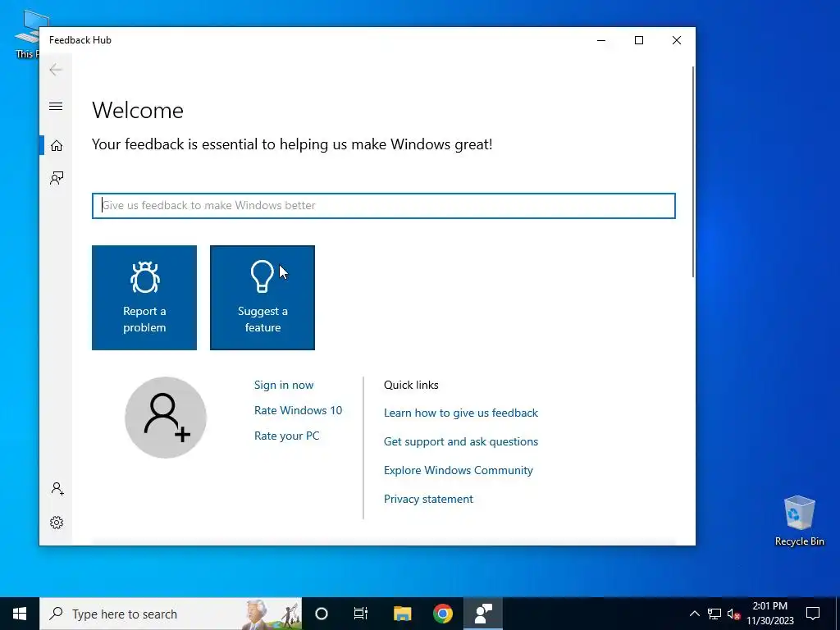The width and height of the screenshot is (840, 630).
Task: Open the Action Center notifications icon
Action: point(813,614)
